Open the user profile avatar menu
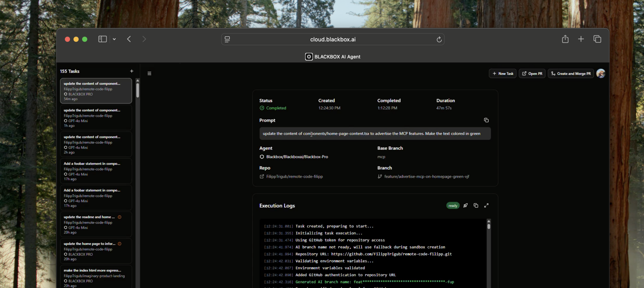 click(x=601, y=73)
